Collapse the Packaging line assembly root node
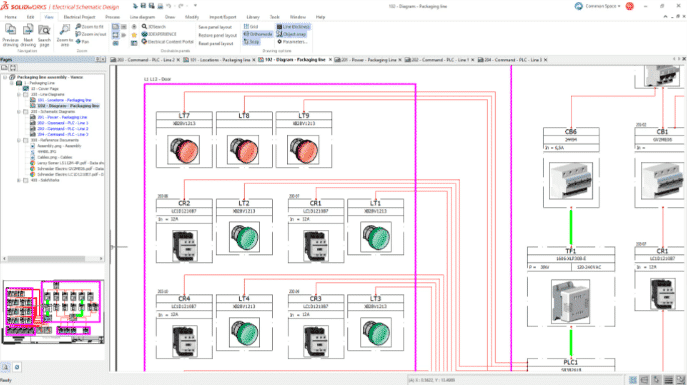687x385 pixels. click(x=5, y=77)
